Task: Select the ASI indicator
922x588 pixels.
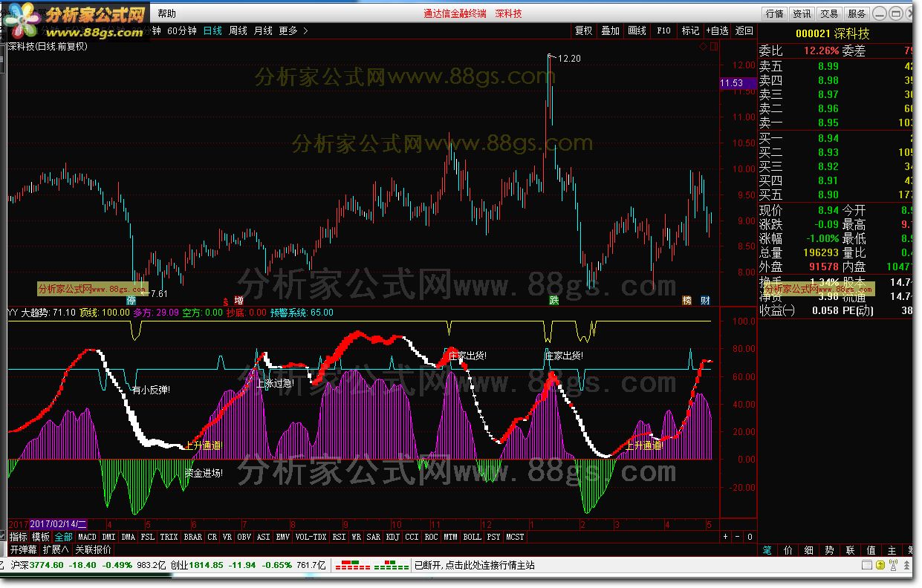Action: [263, 537]
